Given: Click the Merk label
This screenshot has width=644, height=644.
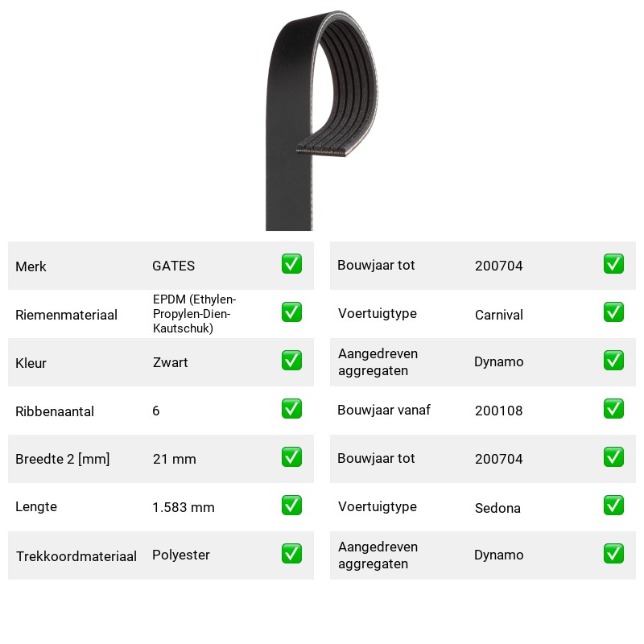Looking at the screenshot, I should coord(31,266).
